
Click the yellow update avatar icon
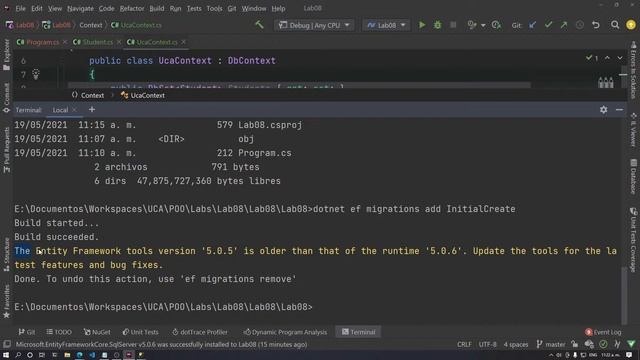click(x=631, y=25)
